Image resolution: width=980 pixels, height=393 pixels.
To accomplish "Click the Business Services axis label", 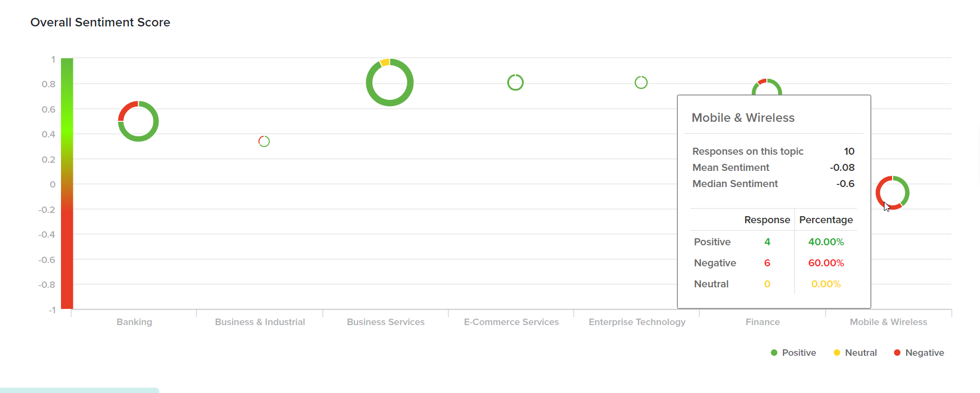I will [x=386, y=322].
